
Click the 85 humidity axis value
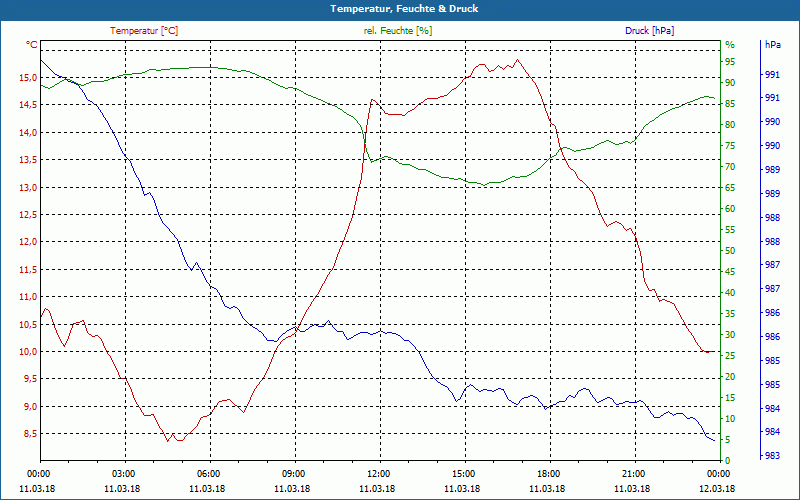(730, 104)
